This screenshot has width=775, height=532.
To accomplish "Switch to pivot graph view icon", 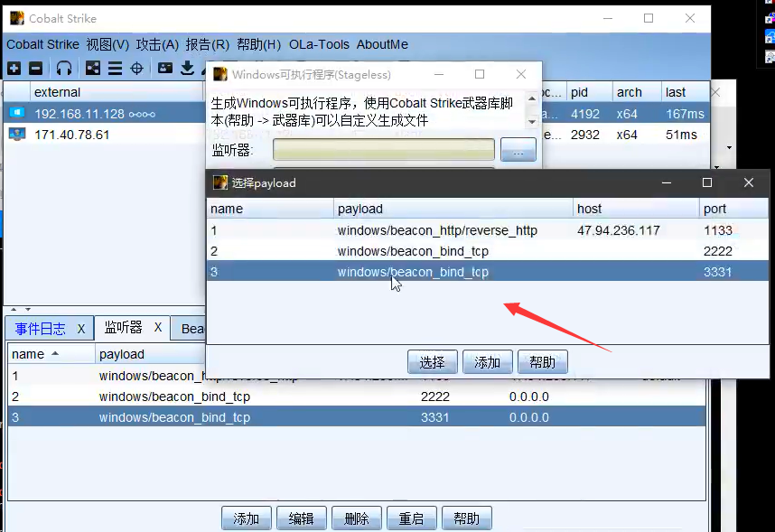I will coord(93,68).
